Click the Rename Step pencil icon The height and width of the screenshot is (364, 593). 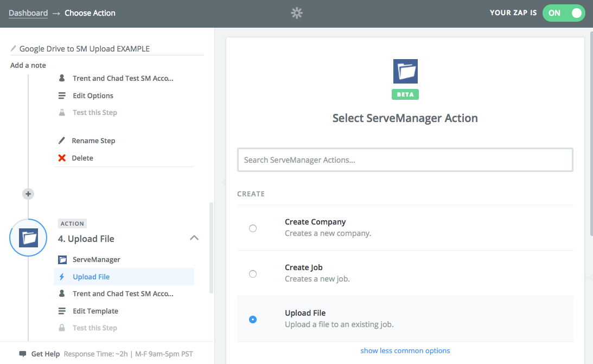(62, 141)
